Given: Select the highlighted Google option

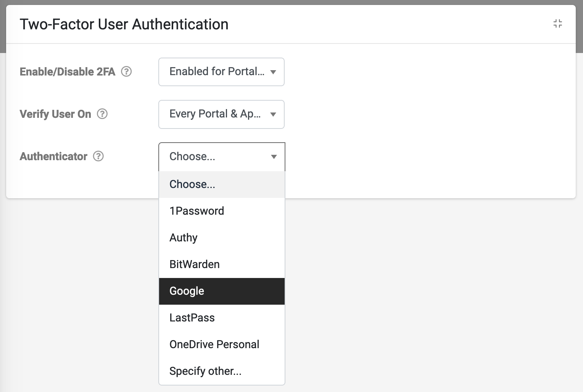Looking at the screenshot, I should [x=222, y=291].
